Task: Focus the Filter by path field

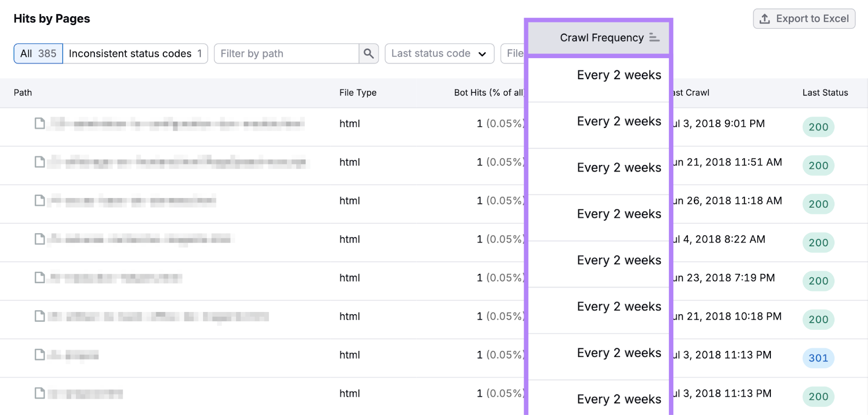Action: pyautogui.click(x=286, y=54)
